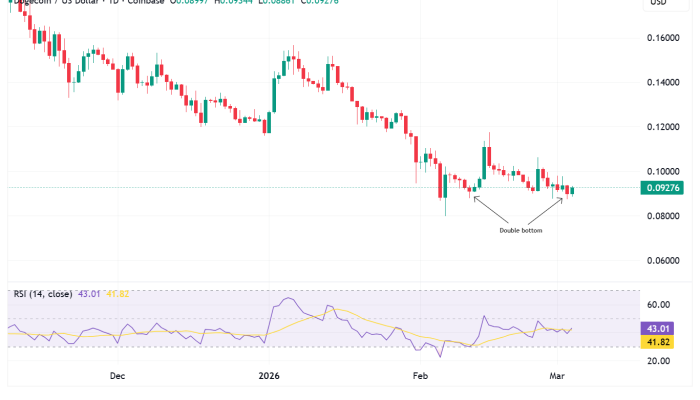Click the purple 43.01 tag on RSI axis
The width and height of the screenshot is (700, 400).
pyautogui.click(x=658, y=327)
